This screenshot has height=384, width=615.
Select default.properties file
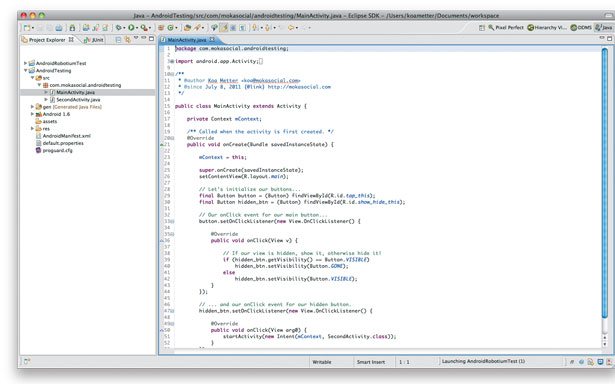(x=60, y=143)
